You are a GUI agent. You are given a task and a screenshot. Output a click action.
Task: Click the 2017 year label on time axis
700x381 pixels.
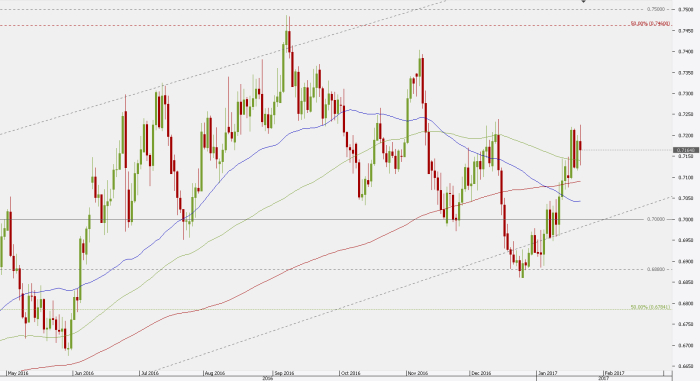point(604,378)
